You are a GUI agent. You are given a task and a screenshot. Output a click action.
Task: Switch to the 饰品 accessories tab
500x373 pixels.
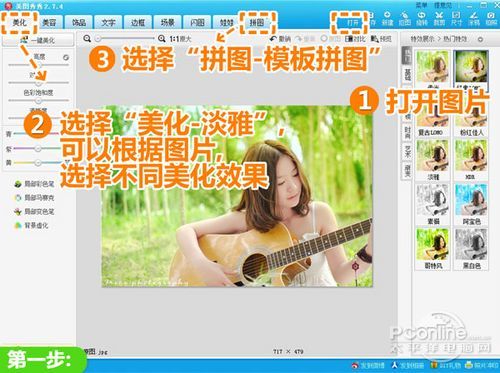point(79,23)
